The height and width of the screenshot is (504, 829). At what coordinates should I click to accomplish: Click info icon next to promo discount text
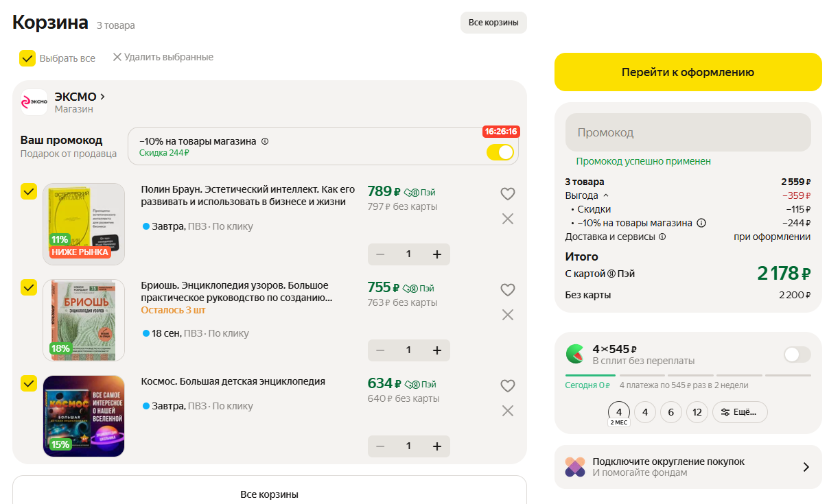coord(265,141)
